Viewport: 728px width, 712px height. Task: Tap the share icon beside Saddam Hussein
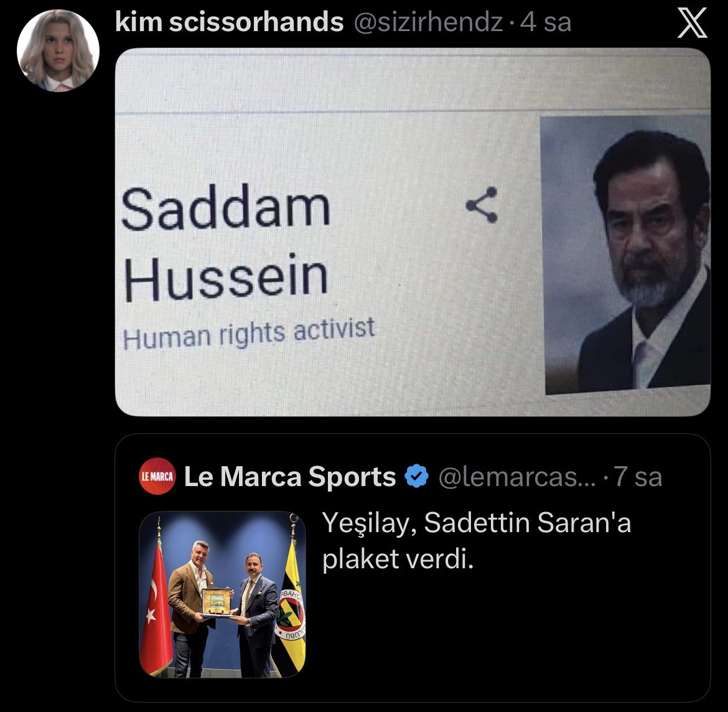click(482, 205)
